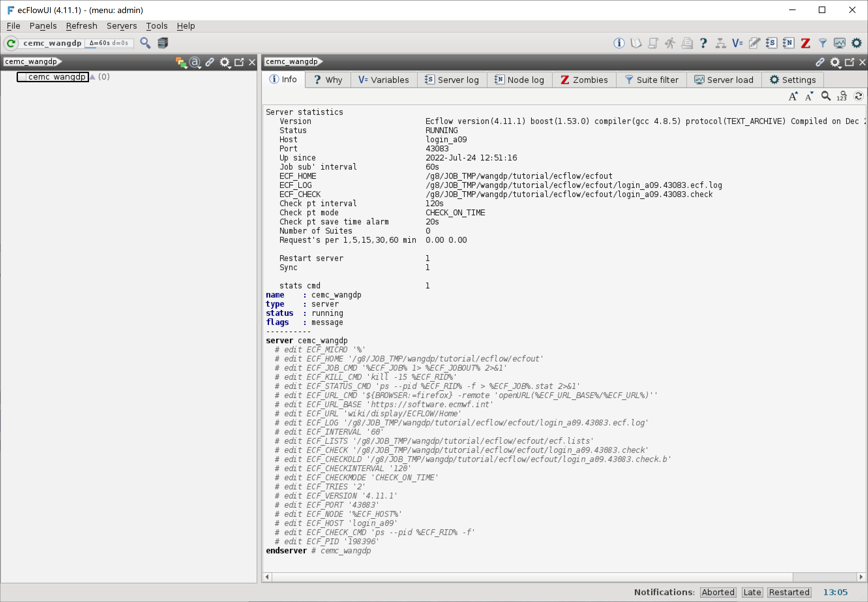The width and height of the screenshot is (868, 602).
Task: Click the 13:05 clock in status bar
Action: pos(835,592)
